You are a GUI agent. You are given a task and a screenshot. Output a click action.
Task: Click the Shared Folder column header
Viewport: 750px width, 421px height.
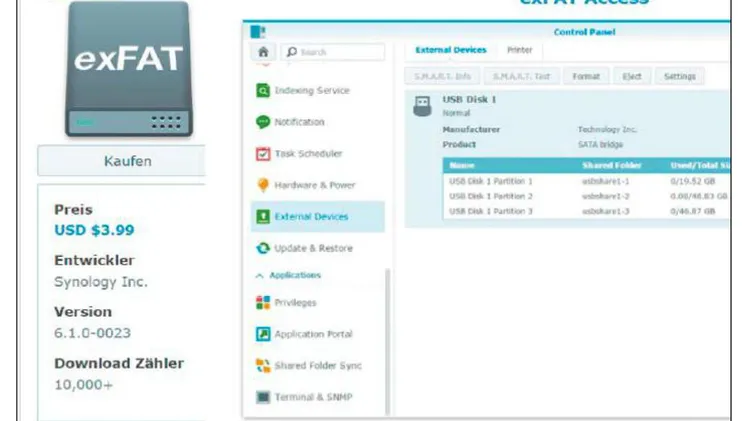612,166
